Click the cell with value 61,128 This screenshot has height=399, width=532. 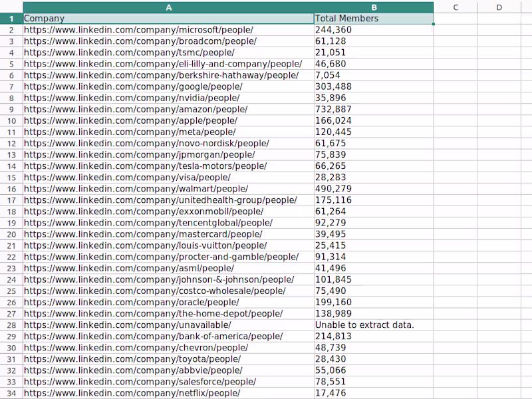(374, 41)
